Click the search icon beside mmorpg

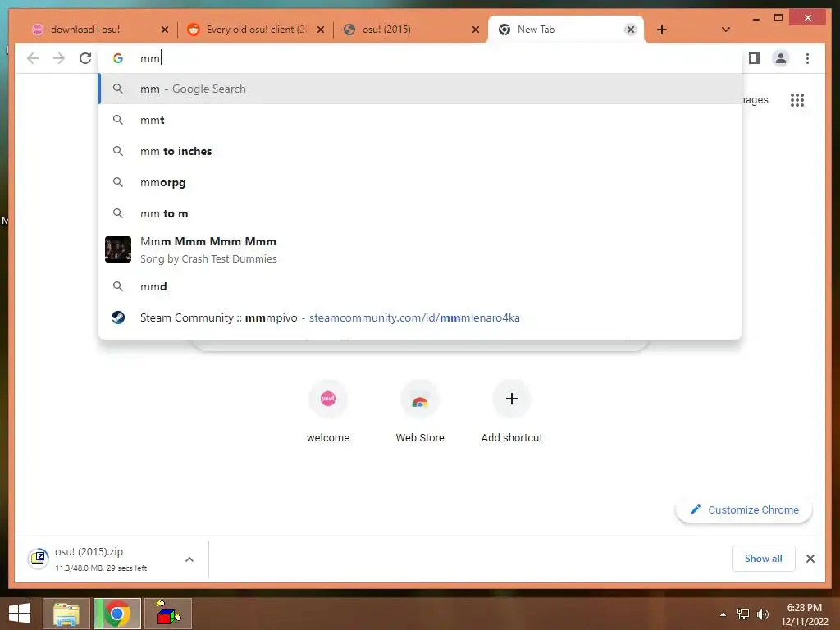tap(118, 182)
